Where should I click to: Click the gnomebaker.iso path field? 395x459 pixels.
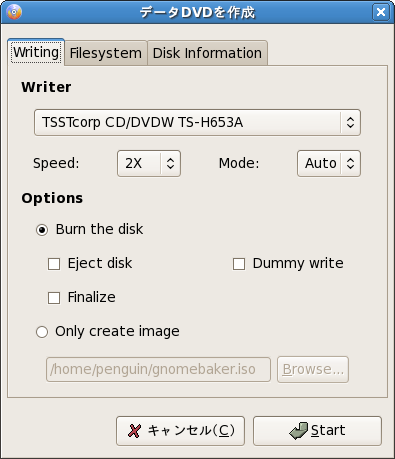(158, 369)
